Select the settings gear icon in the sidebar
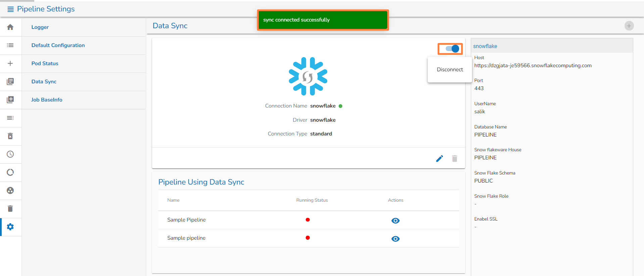This screenshot has height=276, width=644. coord(10,227)
